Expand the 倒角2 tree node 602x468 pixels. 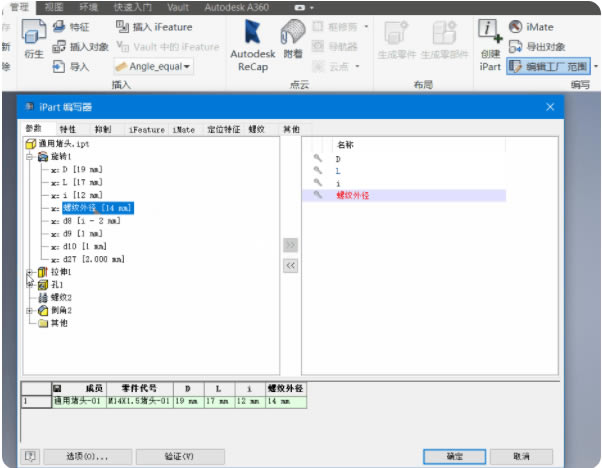click(x=30, y=311)
